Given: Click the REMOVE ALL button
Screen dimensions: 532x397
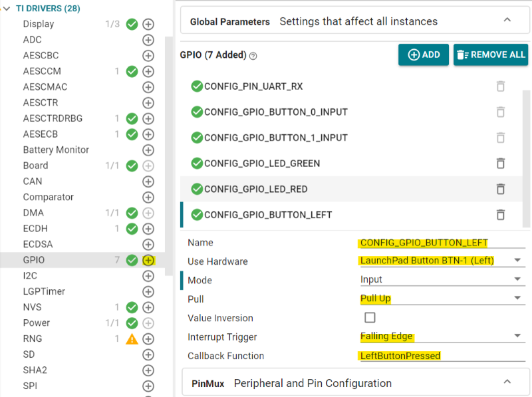Looking at the screenshot, I should pos(491,55).
